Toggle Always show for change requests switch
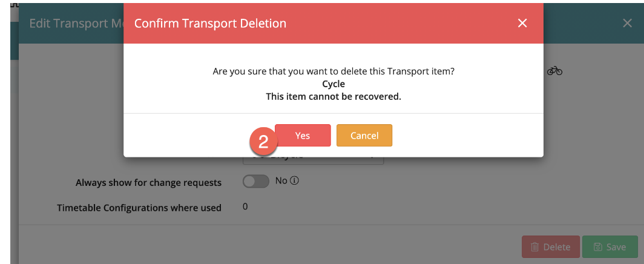The height and width of the screenshot is (264, 644). [x=255, y=182]
